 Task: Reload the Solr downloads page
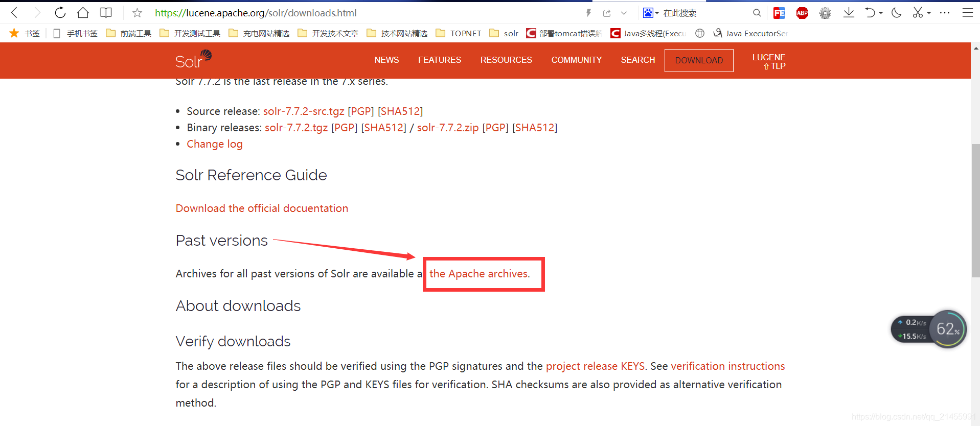click(60, 13)
